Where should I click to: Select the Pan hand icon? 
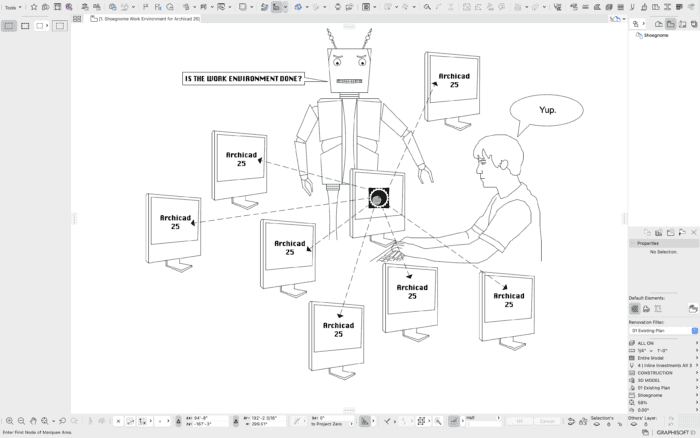pyautogui.click(x=33, y=421)
